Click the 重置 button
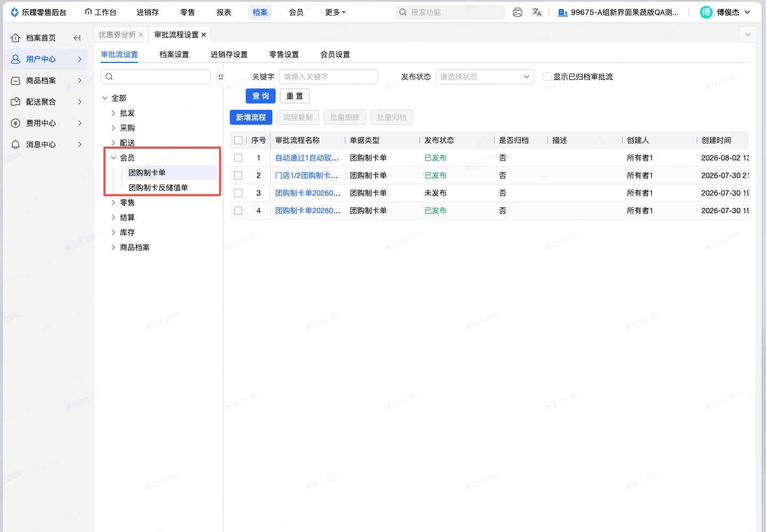The height and width of the screenshot is (532, 766). click(x=295, y=96)
